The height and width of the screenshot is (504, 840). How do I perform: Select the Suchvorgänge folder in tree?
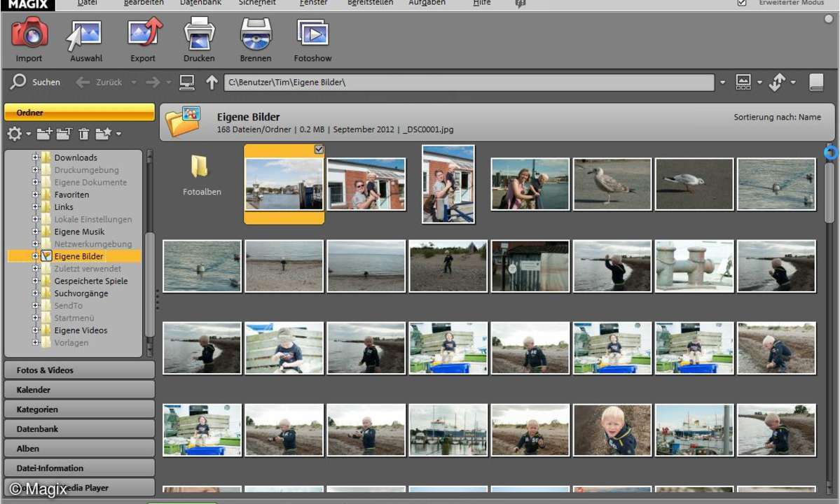click(x=81, y=293)
